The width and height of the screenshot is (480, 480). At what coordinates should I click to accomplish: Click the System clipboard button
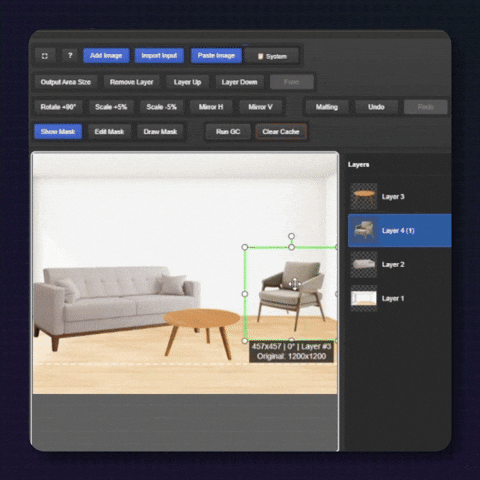pos(272,56)
